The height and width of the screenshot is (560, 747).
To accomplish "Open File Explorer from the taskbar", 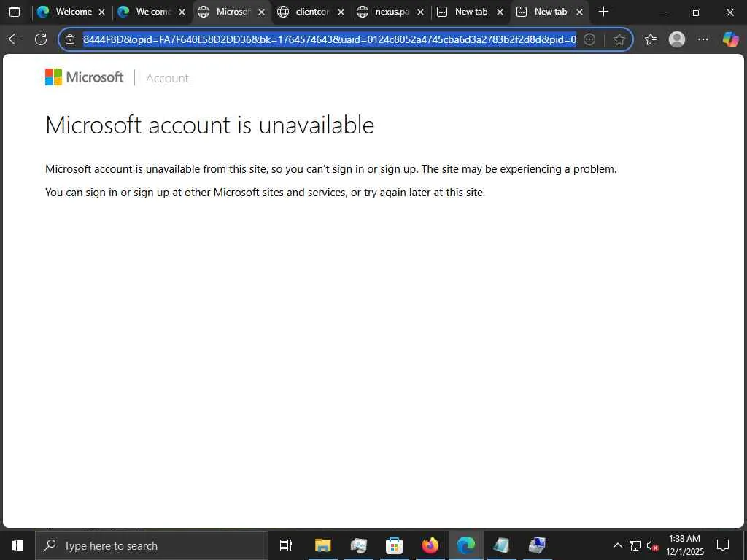I will point(322,545).
